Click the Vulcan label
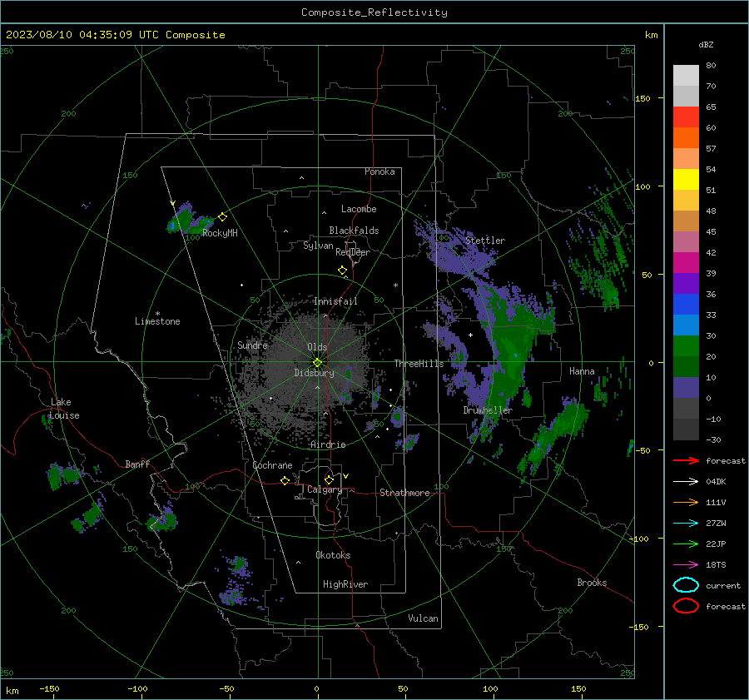The width and height of the screenshot is (749, 700). (424, 618)
